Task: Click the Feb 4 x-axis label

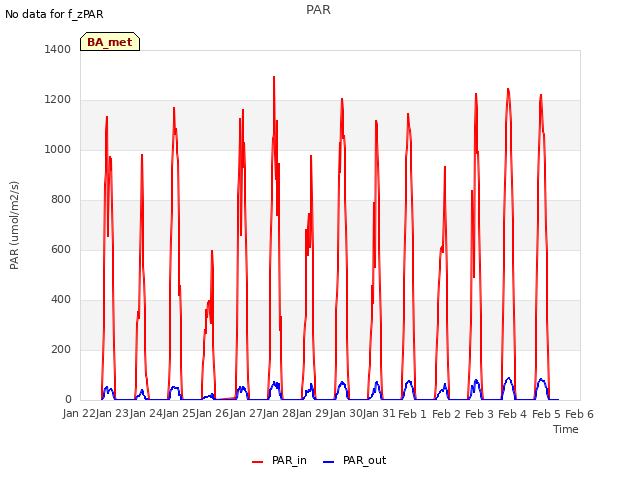Action: click(513, 414)
